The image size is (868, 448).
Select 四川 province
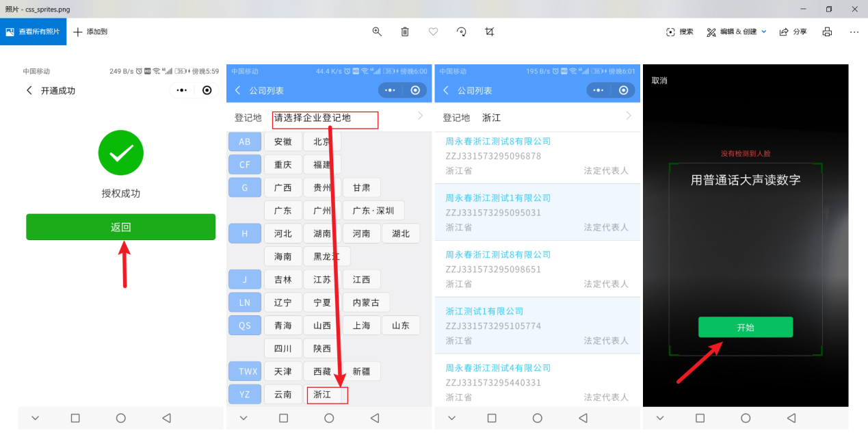pos(283,348)
